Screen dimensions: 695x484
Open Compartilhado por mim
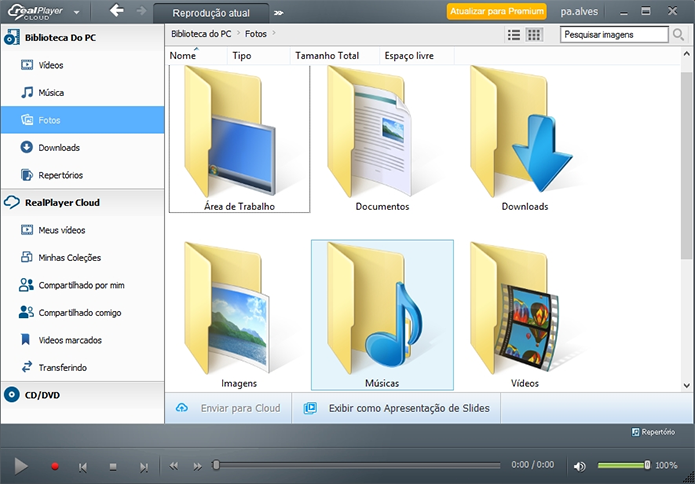(82, 285)
